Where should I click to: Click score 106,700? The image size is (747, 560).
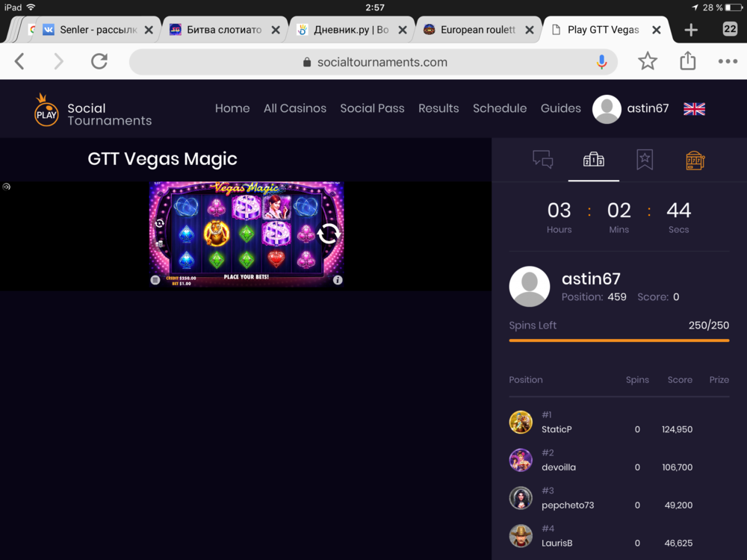point(677,467)
